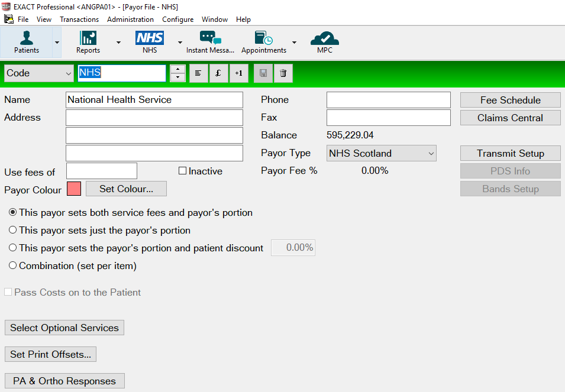565x392 pixels.
Task: Open the Window menu
Action: [215, 20]
